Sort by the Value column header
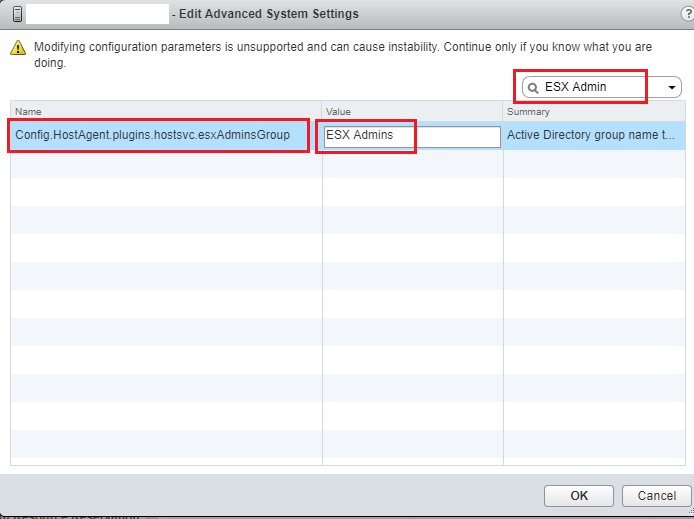This screenshot has height=519, width=694. pyautogui.click(x=412, y=112)
